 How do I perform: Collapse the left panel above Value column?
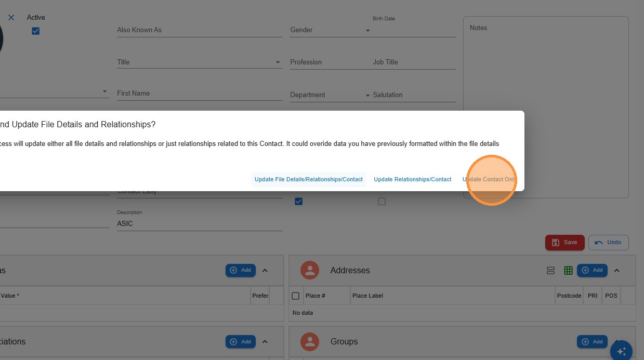pos(265,271)
